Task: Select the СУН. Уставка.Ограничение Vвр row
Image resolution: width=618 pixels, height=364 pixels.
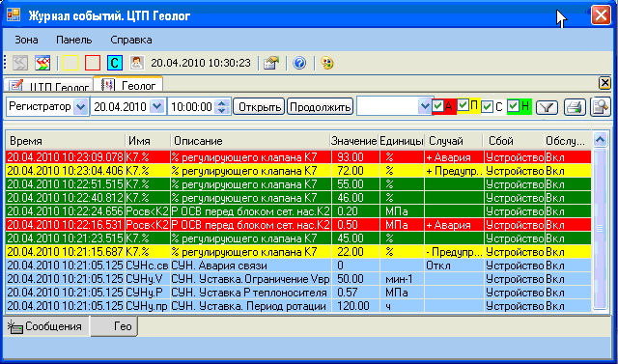Action: coord(298,279)
